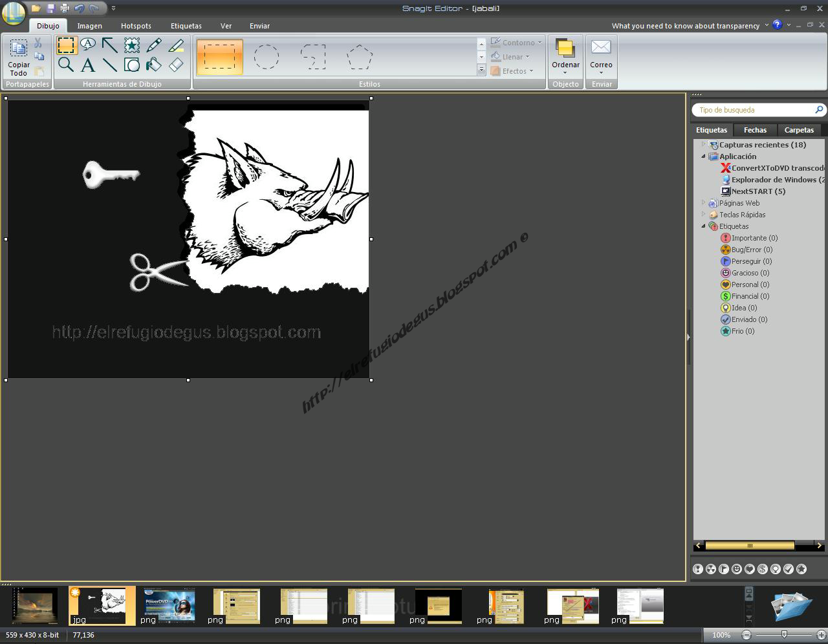828x644 pixels.
Task: Select the Highlighter tool
Action: [x=176, y=45]
